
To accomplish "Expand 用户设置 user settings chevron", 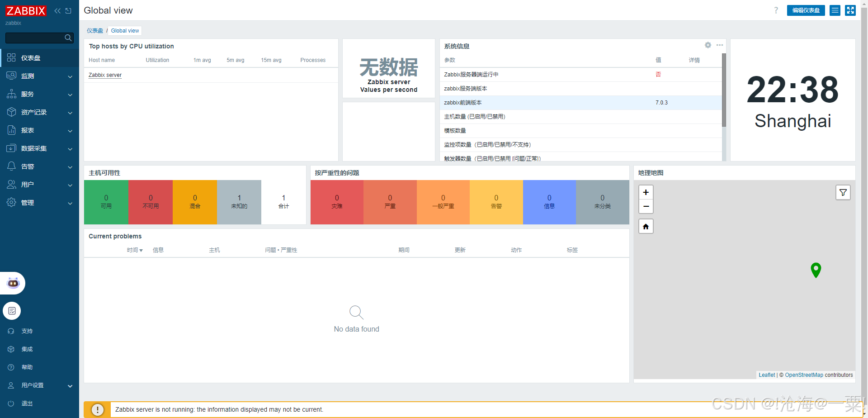I will [x=70, y=386].
